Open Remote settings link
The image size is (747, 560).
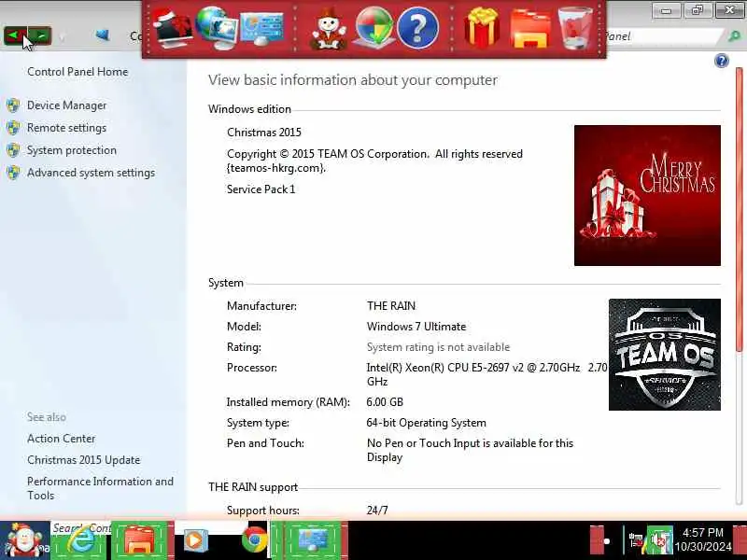[x=66, y=128]
